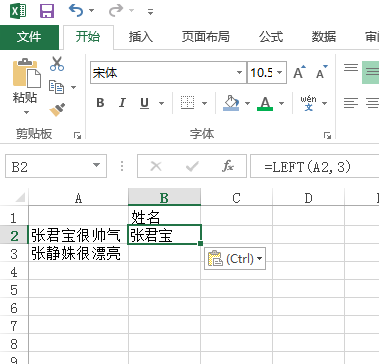Open the undo history dropdown arrow
This screenshot has width=379, height=364.
click(x=91, y=11)
